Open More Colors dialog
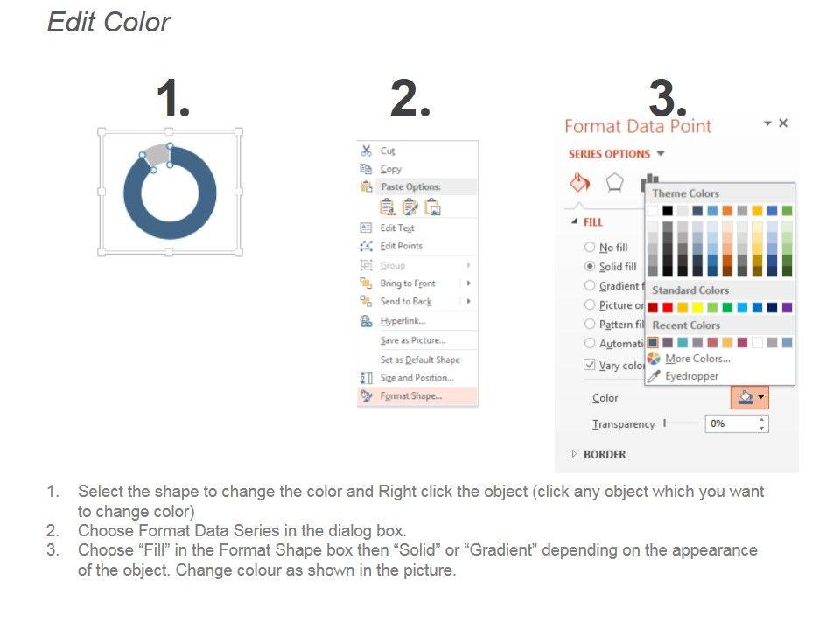The image size is (840, 630). point(696,359)
